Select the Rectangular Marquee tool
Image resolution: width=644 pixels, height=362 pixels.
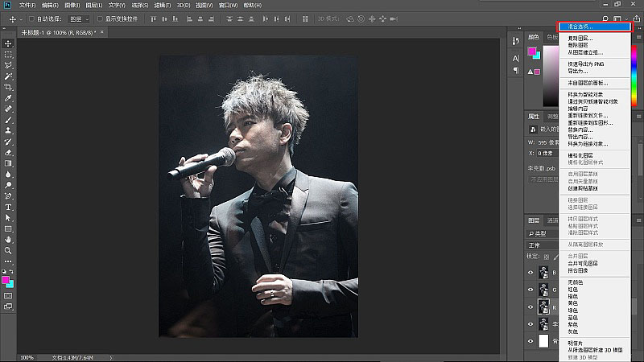pyautogui.click(x=8, y=55)
